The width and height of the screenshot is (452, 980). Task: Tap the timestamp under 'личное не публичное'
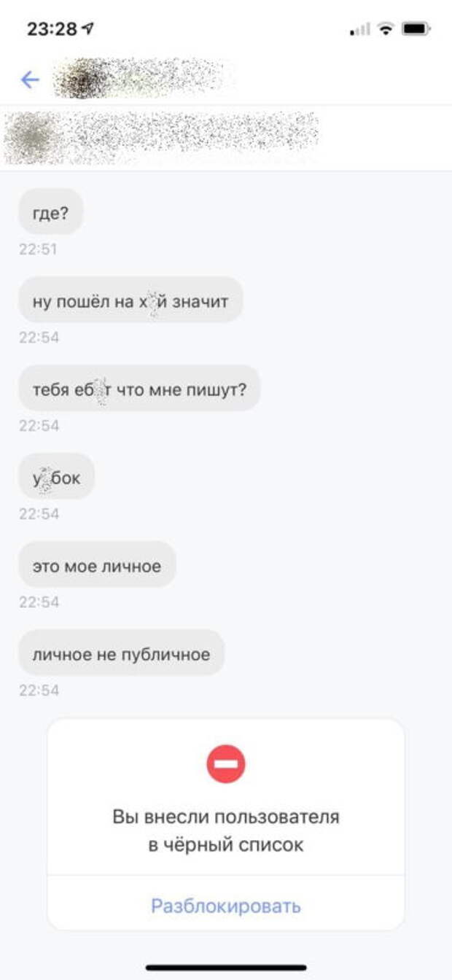click(39, 691)
